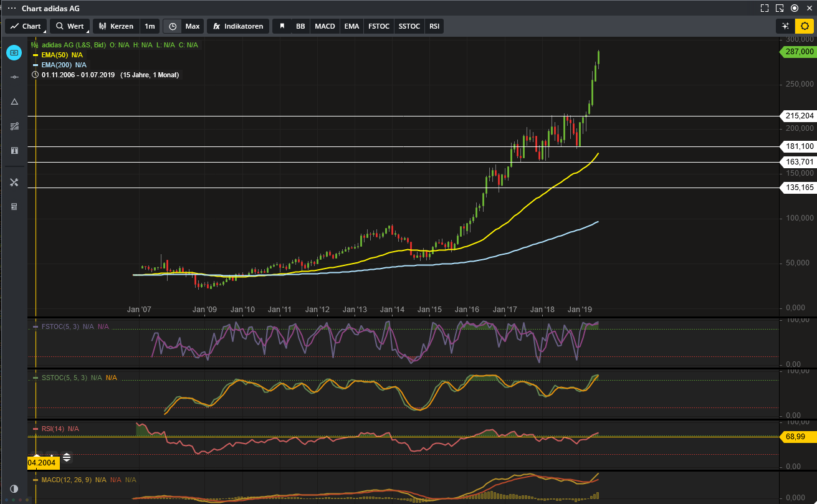Toggle the BB Bollinger Bands indicator
Image resolution: width=817 pixels, height=504 pixels.
tap(300, 26)
